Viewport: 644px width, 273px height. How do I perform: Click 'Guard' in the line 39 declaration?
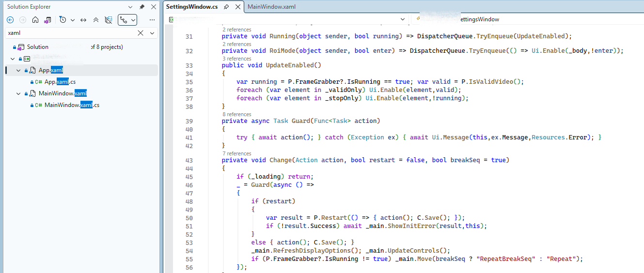(301, 121)
